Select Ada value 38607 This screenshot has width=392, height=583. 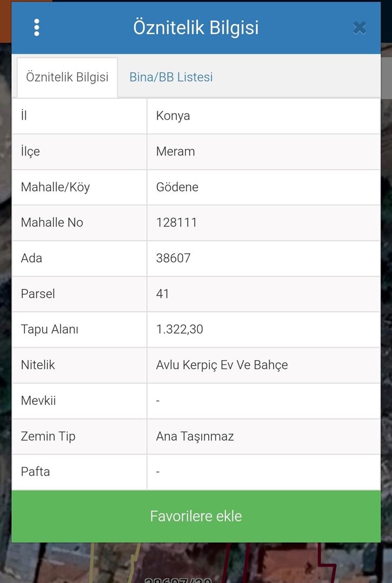pyautogui.click(x=173, y=258)
